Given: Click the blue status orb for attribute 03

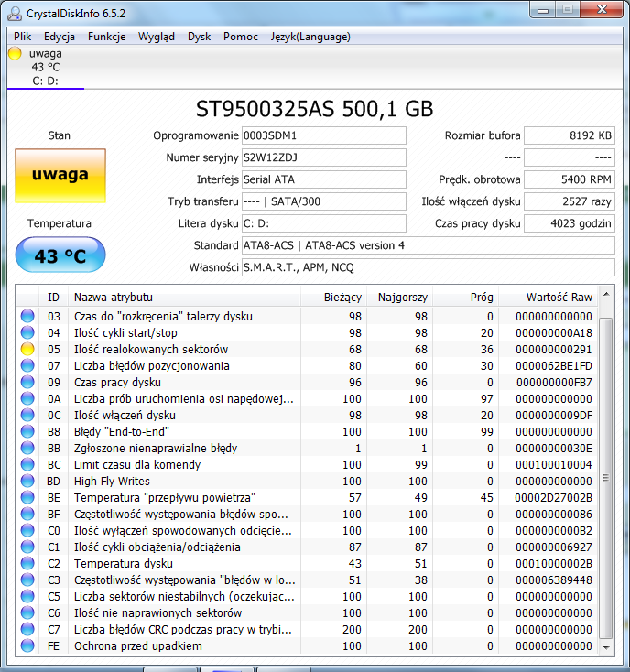Looking at the screenshot, I should point(27,316).
